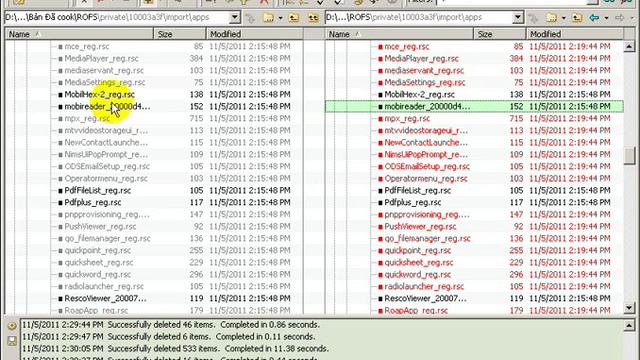Expand the left browse-folder dropdown arrow

(280, 18)
